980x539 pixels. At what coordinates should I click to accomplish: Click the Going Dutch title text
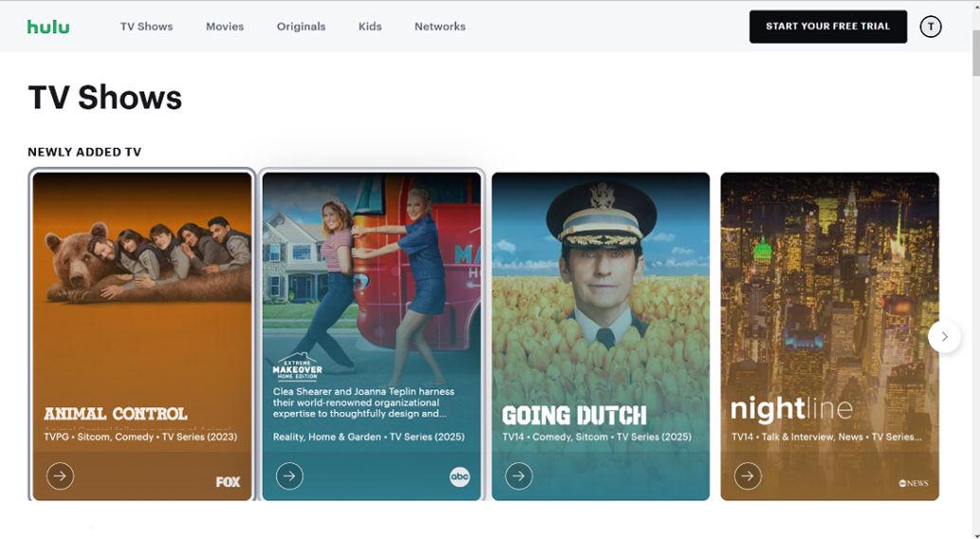(574, 416)
